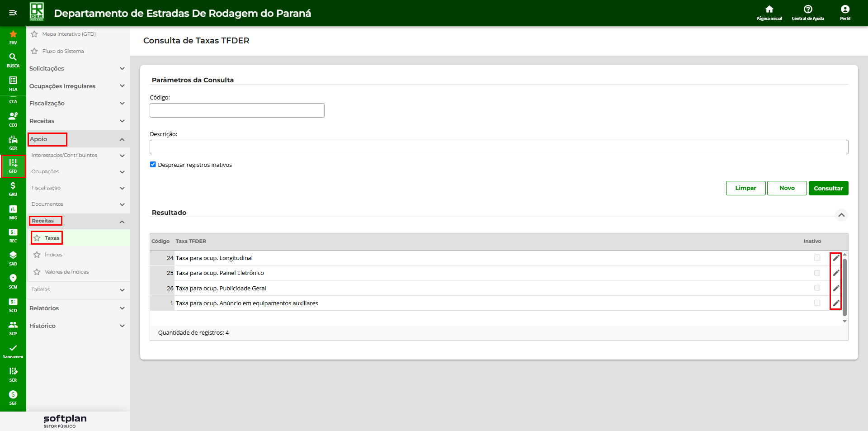Open Valores de Índices menu item
The height and width of the screenshot is (431, 868).
coord(66,272)
